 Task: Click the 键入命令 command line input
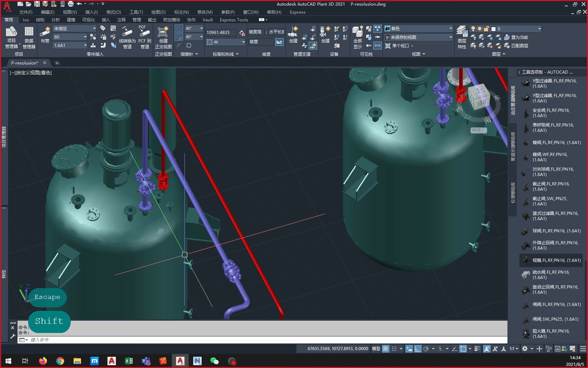(262, 340)
